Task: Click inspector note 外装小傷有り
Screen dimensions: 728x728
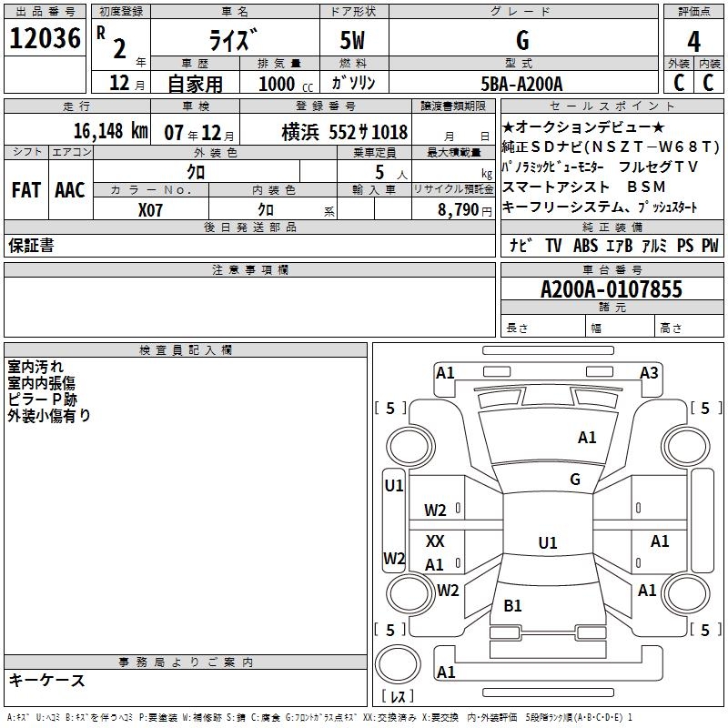Action: click(49, 416)
